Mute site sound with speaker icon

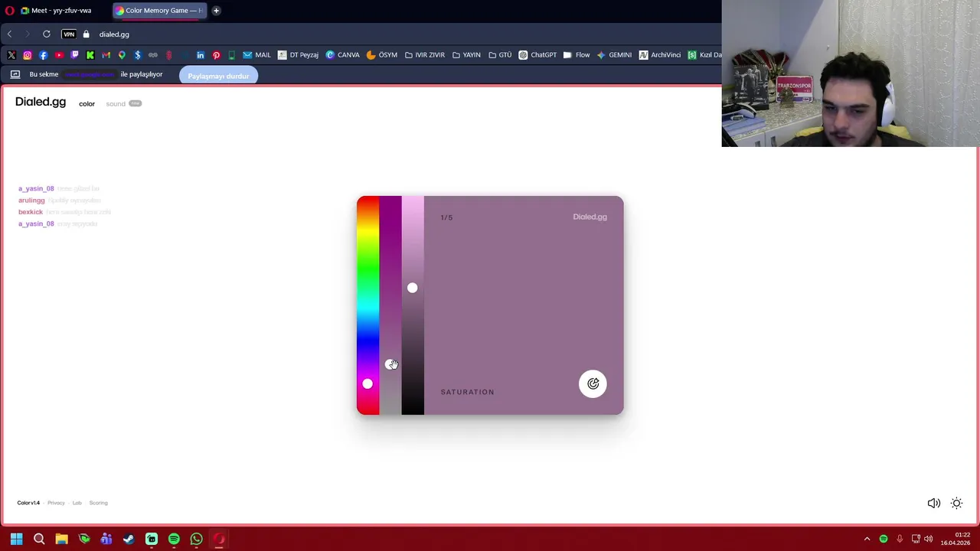point(934,504)
